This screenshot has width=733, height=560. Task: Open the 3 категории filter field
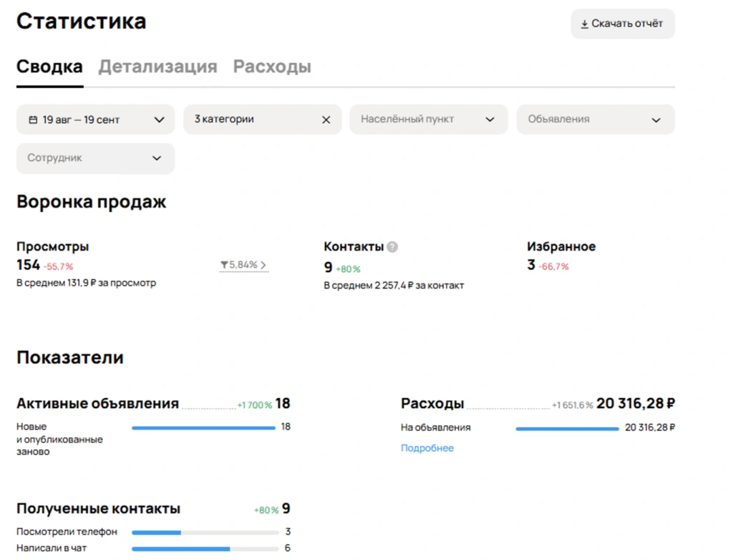pyautogui.click(x=262, y=120)
